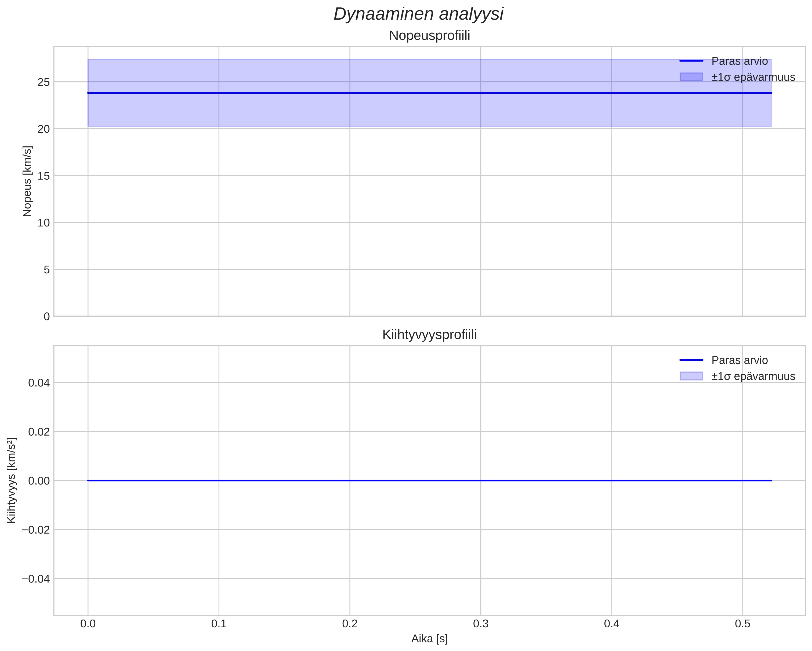Click the 0.3 tick on time axis

[x=481, y=624]
